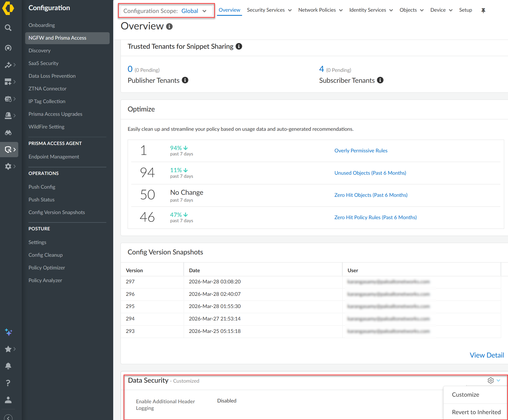The width and height of the screenshot is (508, 420).
Task: Open the help question mark icon
Action: pyautogui.click(x=8, y=383)
